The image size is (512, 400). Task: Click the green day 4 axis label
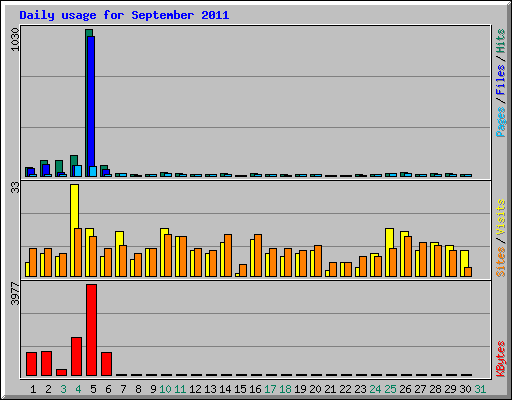coord(78,389)
